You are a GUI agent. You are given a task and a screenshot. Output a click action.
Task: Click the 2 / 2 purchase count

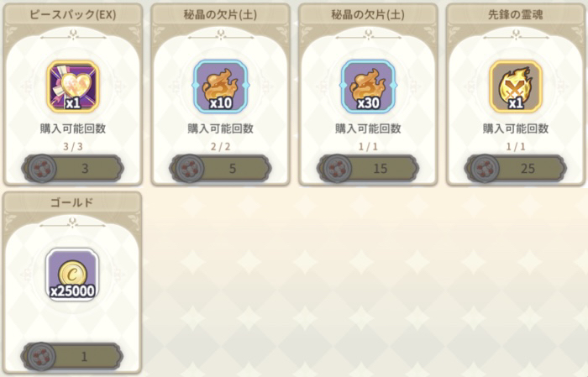[220, 146]
